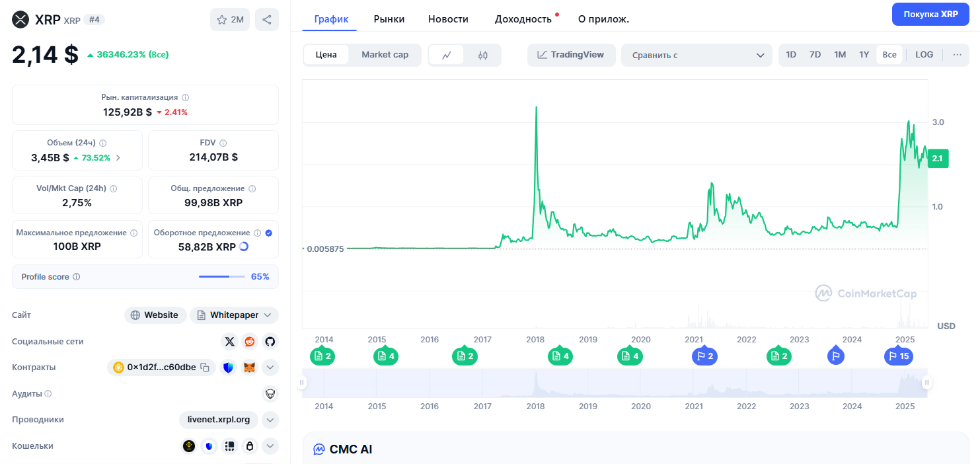Toggle LOG scale on chart

pos(924,55)
